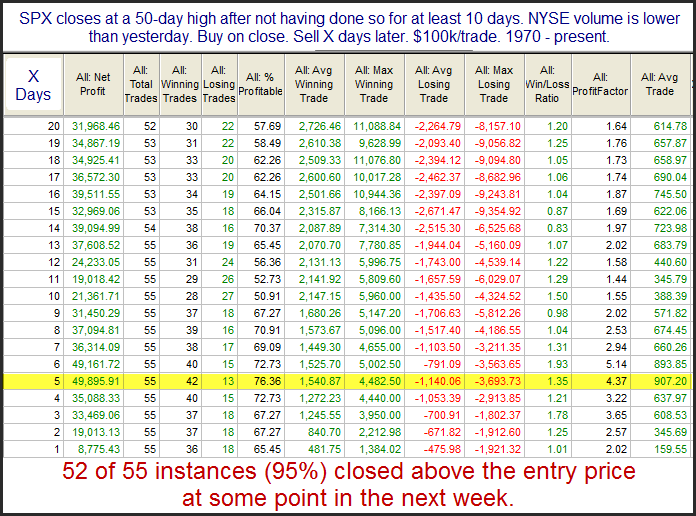
Task: Click All: Avg Winning Trade header
Action: (314, 84)
